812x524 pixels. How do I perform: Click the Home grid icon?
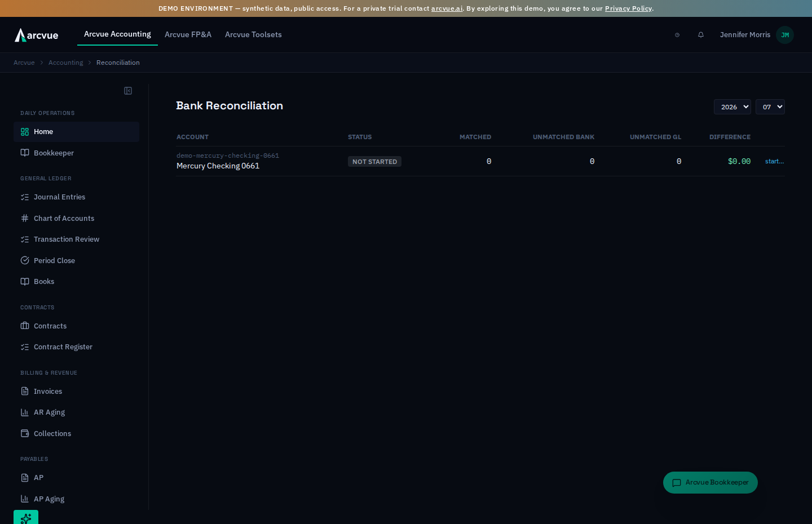25,132
